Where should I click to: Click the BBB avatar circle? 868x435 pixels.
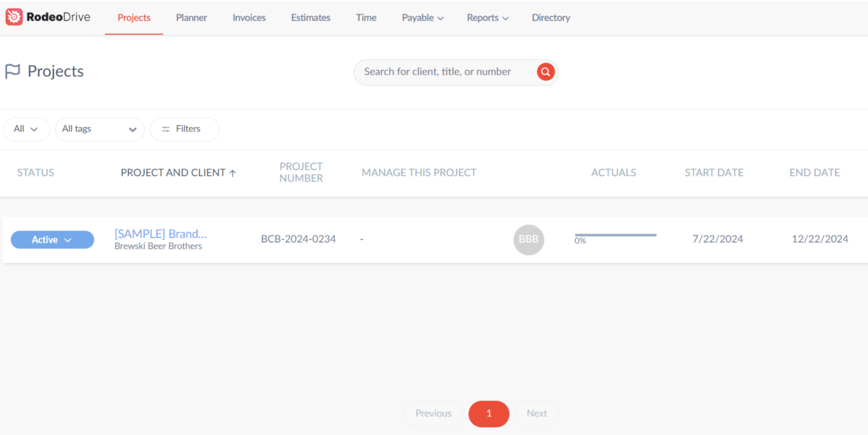click(528, 240)
